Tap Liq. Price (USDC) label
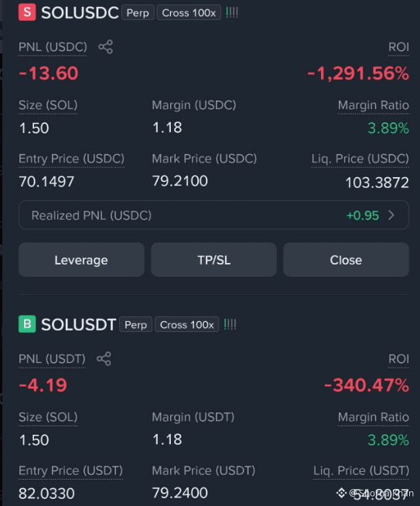The width and height of the screenshot is (420, 506). click(x=360, y=159)
